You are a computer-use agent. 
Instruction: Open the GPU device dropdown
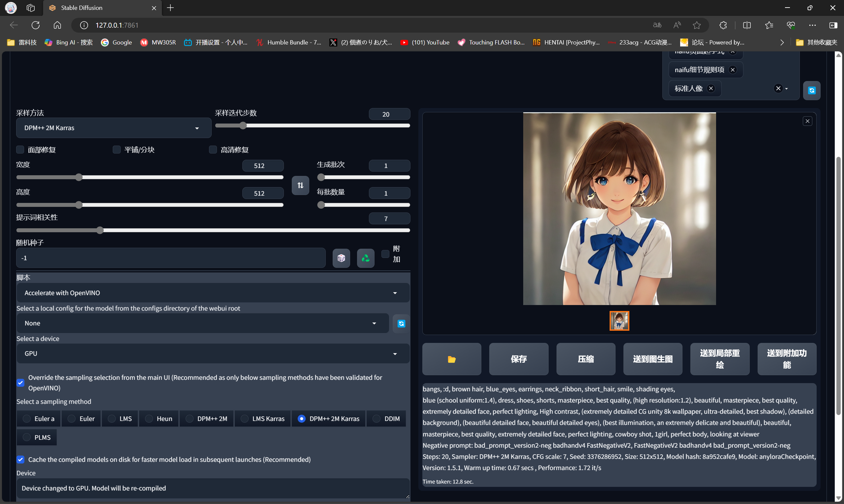[x=213, y=353]
